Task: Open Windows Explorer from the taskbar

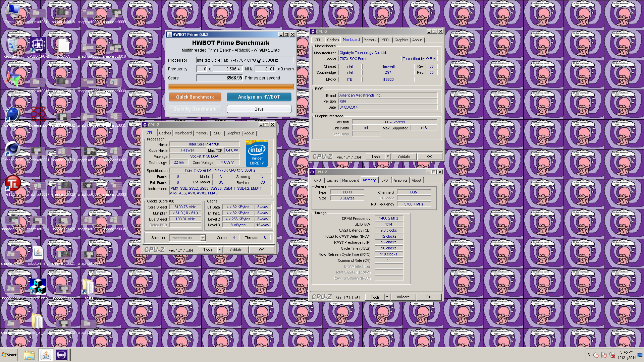Action: point(29,355)
